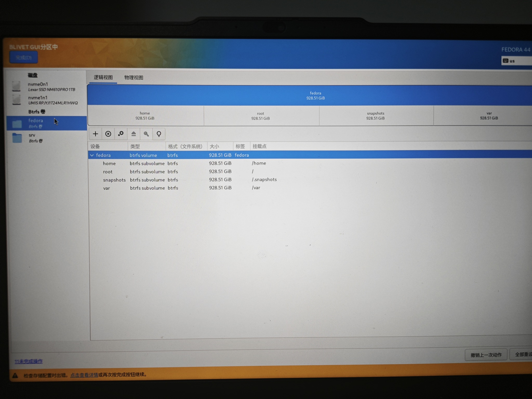532x399 pixels.
Task: Click the 挂载点 column header
Action: tap(260, 146)
